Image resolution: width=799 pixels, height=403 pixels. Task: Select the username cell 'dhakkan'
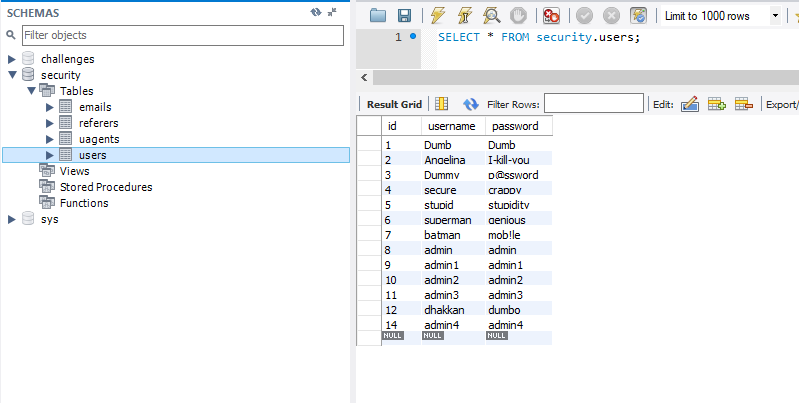[x=454, y=310]
